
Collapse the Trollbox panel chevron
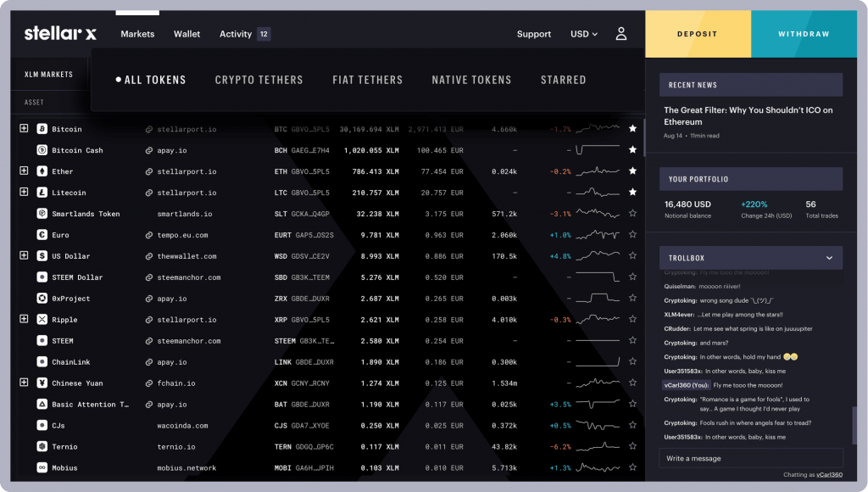829,258
